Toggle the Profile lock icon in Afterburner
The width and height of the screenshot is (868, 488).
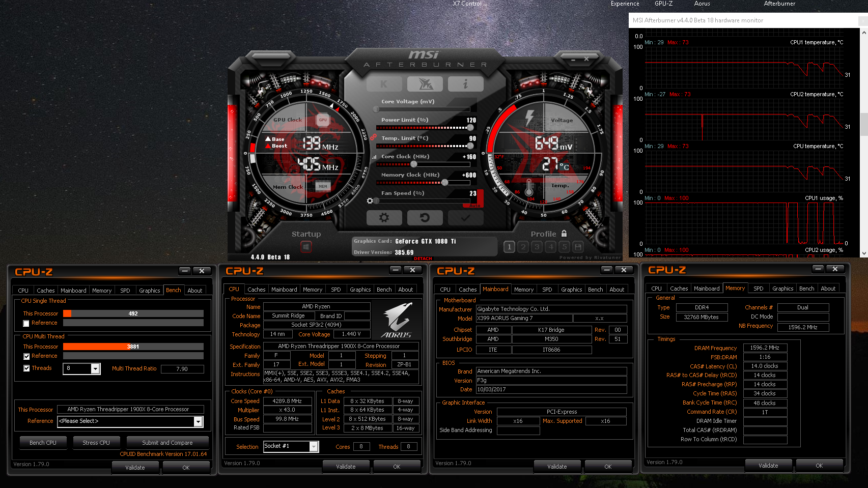pyautogui.click(x=564, y=234)
